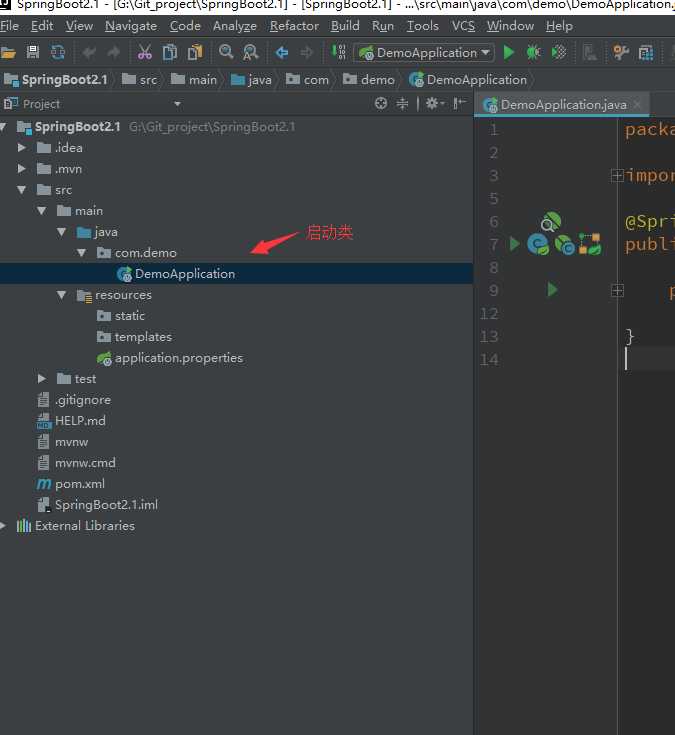Click the Spring bean gutter icon on line 6
675x735 pixels.
pyautogui.click(x=551, y=222)
